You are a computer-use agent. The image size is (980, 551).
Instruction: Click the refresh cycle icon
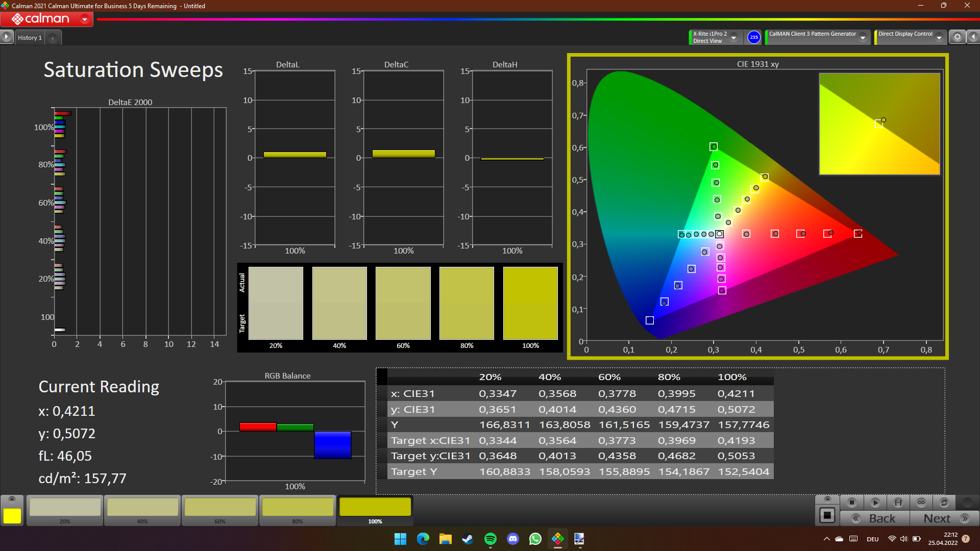tap(944, 503)
